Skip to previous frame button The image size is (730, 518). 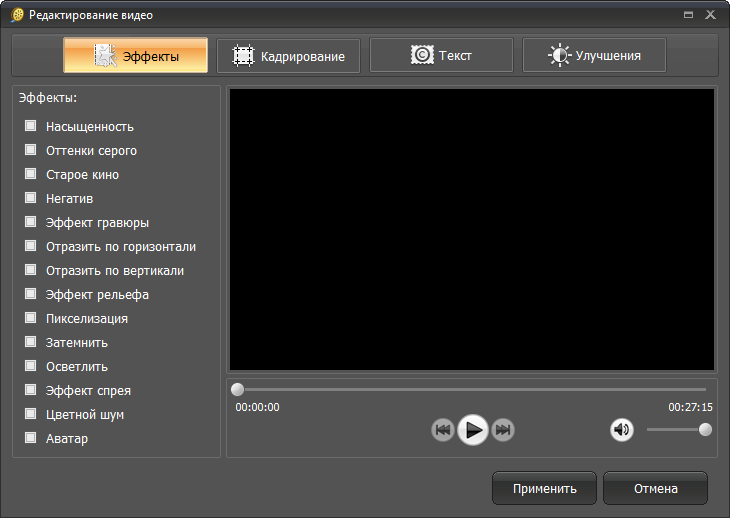coord(443,430)
